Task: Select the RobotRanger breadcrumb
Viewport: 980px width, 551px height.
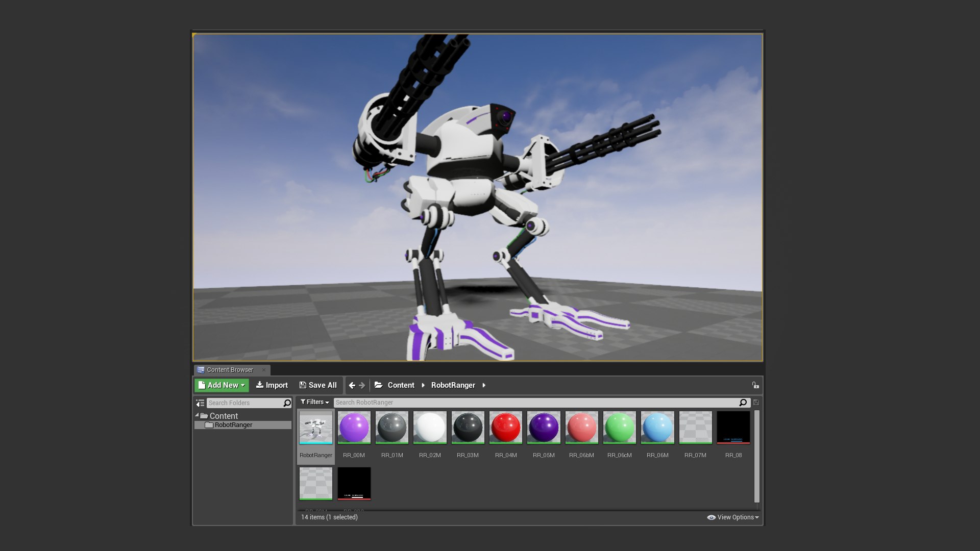Action: click(x=453, y=385)
